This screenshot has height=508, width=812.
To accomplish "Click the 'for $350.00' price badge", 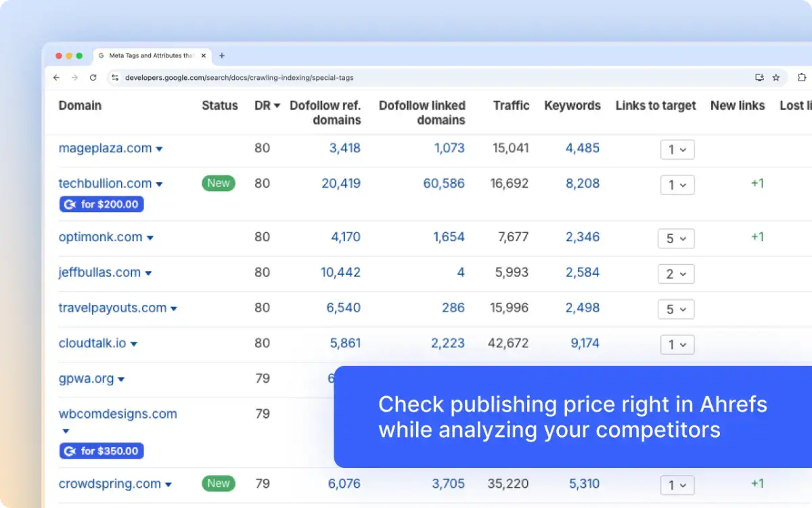I will [x=101, y=451].
